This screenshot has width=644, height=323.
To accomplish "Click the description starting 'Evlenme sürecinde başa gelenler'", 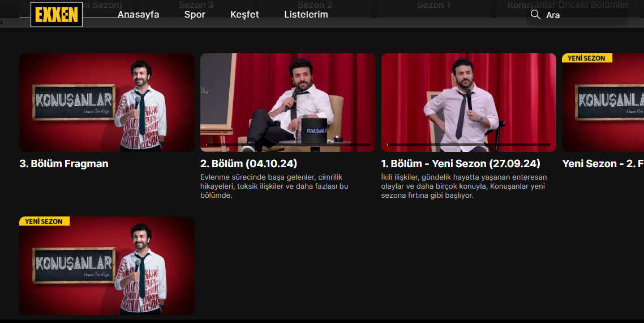I will pyautogui.click(x=274, y=186).
